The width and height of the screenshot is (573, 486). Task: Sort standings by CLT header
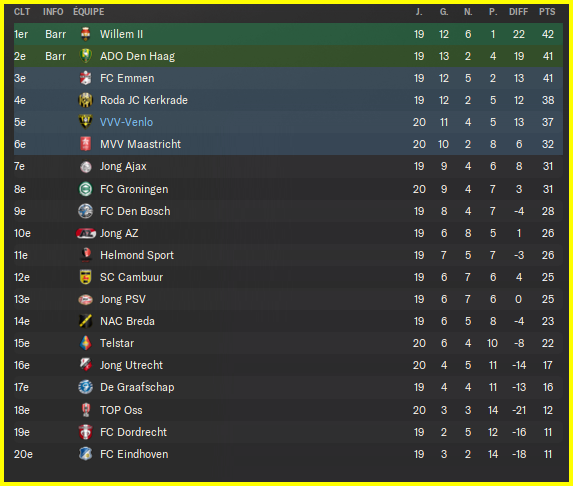[x=22, y=12]
